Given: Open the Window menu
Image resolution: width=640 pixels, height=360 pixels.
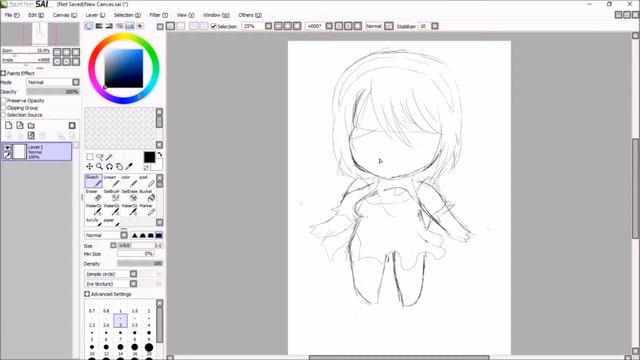Looking at the screenshot, I should pos(216,15).
